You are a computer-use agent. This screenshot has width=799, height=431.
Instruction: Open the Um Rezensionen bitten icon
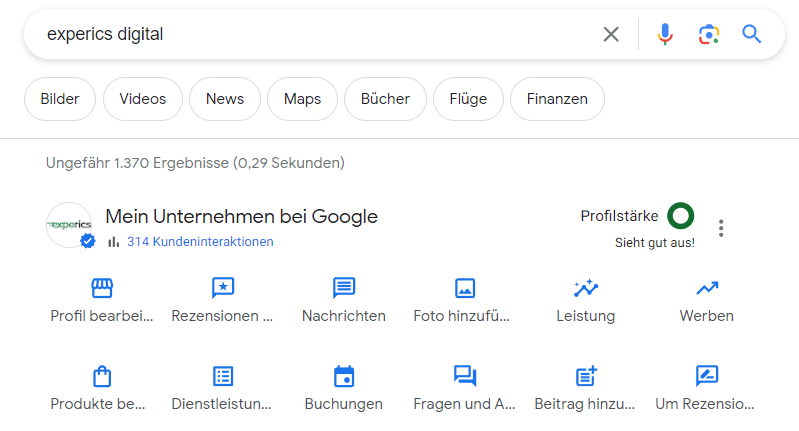(x=707, y=376)
